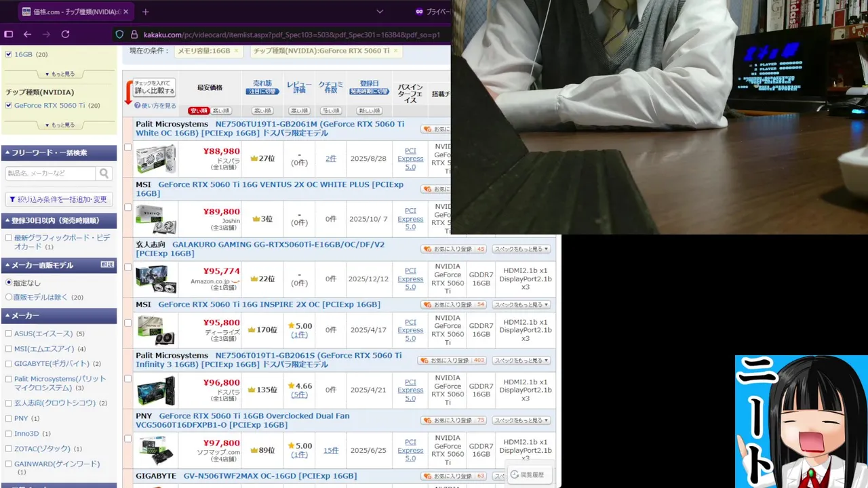Focus the 製品名、メーカーなど search field
The height and width of the screenshot is (488, 868).
(x=51, y=174)
